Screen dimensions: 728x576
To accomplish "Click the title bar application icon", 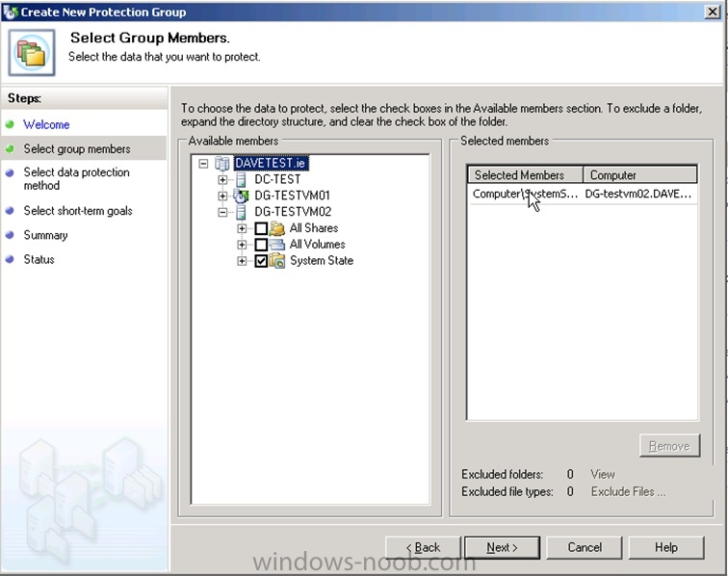I will (11, 13).
